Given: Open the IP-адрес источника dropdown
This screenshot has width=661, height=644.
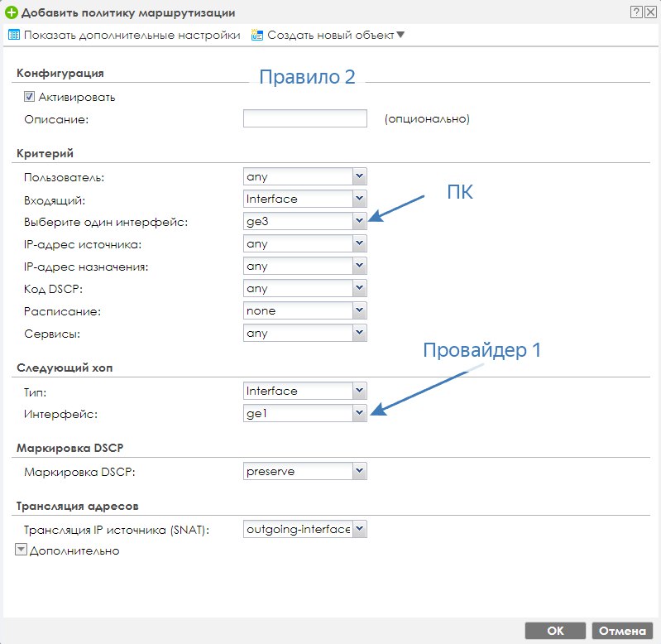Looking at the screenshot, I should click(304, 243).
